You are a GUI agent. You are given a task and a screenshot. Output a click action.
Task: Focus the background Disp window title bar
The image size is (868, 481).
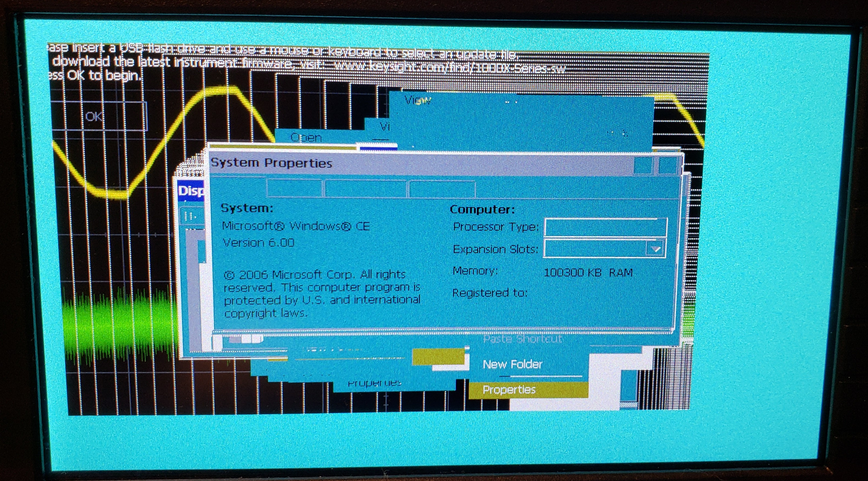point(191,191)
